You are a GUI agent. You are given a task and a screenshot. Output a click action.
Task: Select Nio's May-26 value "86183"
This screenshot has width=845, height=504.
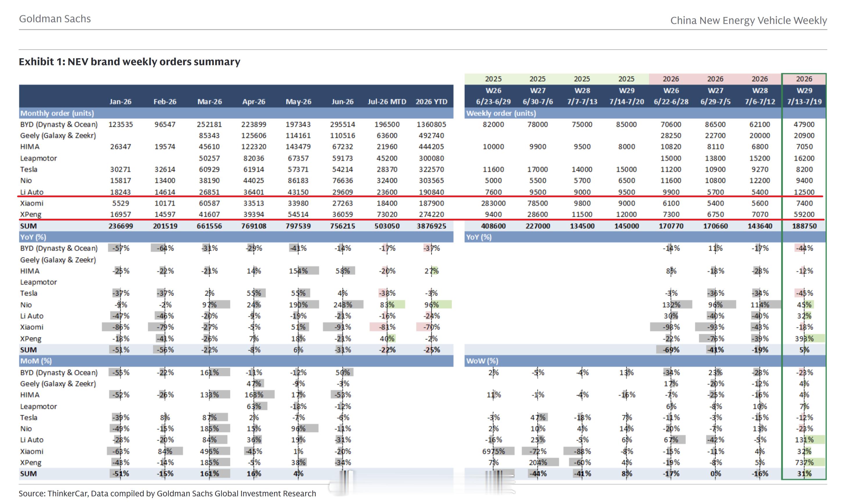click(x=298, y=181)
